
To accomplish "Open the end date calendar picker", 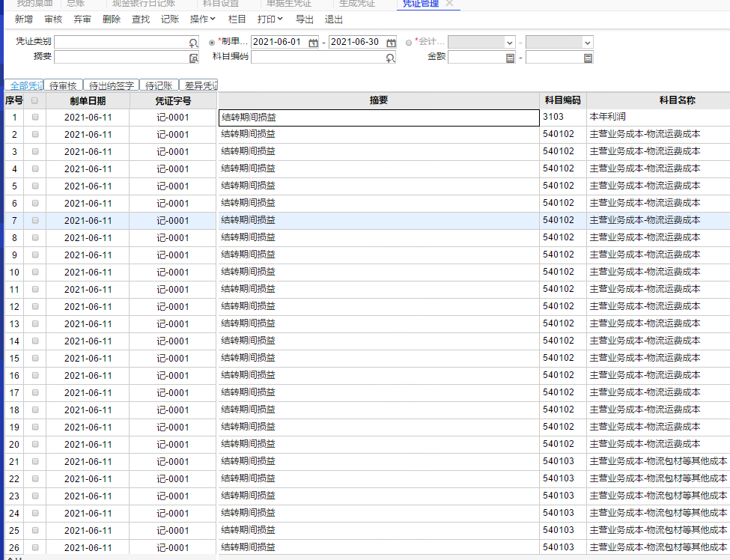I will pyautogui.click(x=391, y=43).
